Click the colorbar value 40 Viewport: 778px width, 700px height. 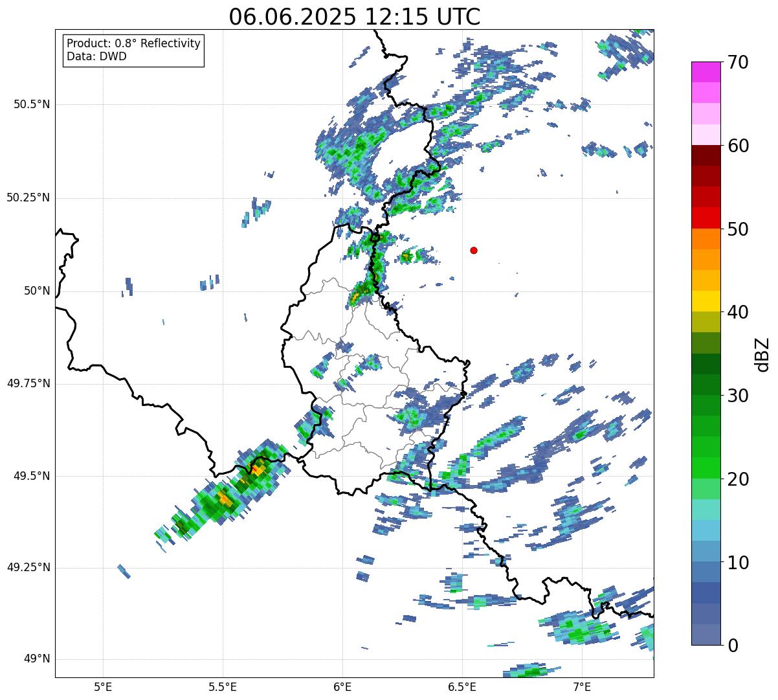click(738, 312)
